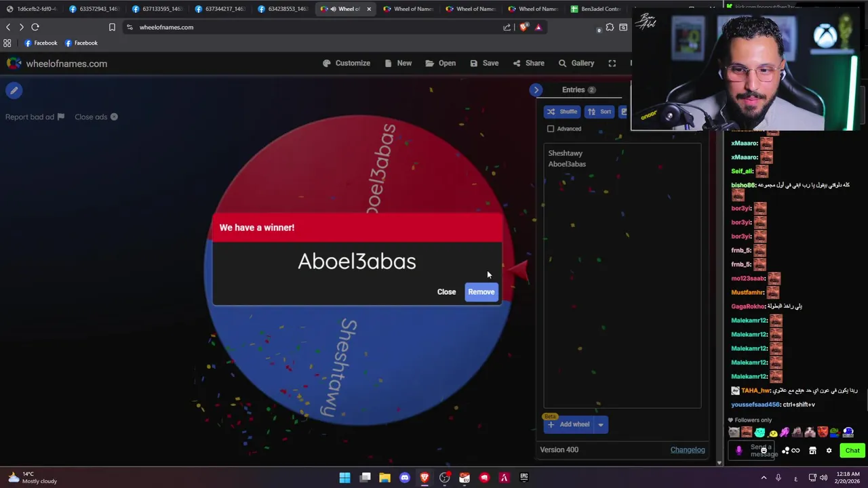Click Close ads

pos(96,117)
